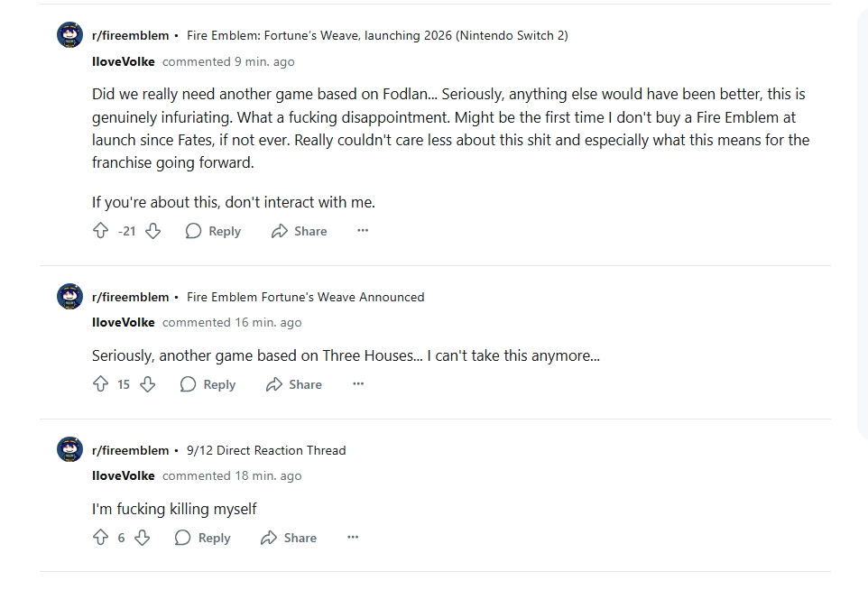This screenshot has height=590, width=868.
Task: Open more options on the Three Houses comment
Action: tap(358, 384)
